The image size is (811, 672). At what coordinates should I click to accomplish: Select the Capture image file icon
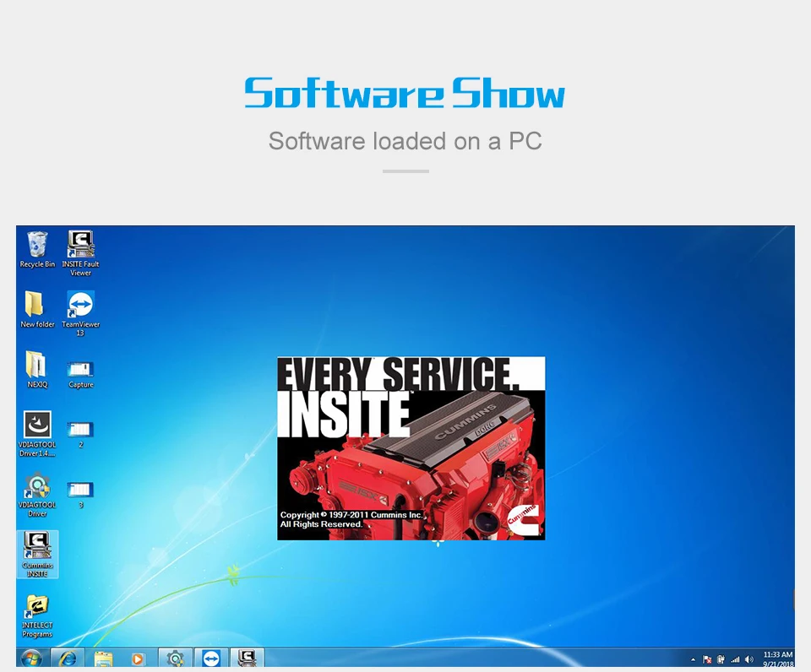coord(81,376)
